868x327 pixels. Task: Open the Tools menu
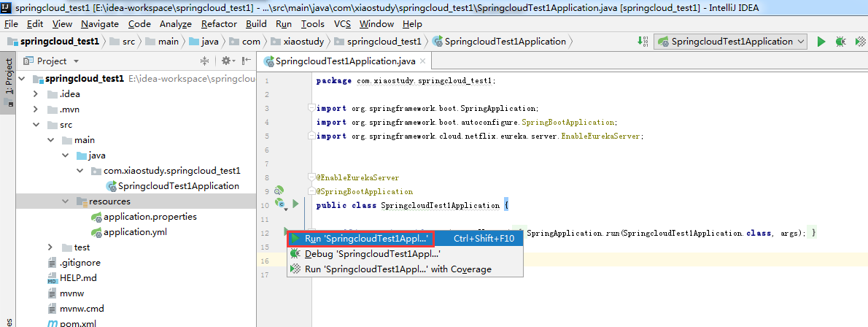pyautogui.click(x=313, y=24)
